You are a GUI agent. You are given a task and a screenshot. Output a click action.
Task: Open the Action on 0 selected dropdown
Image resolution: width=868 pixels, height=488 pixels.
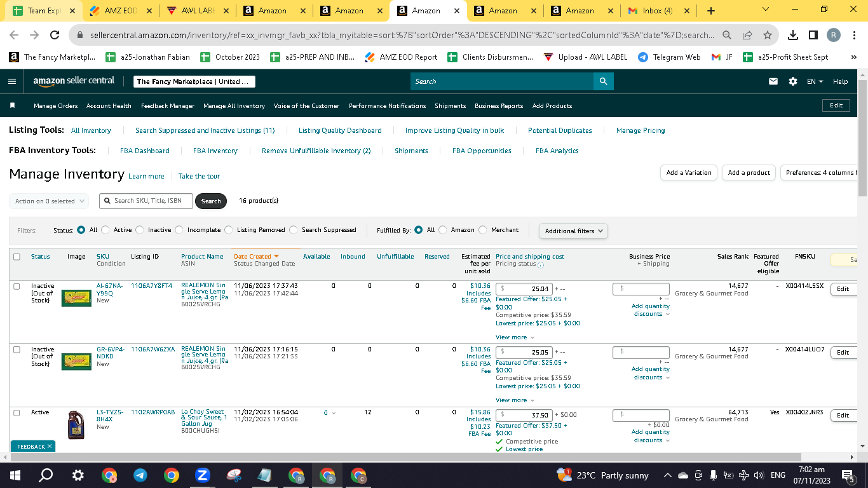(x=49, y=201)
